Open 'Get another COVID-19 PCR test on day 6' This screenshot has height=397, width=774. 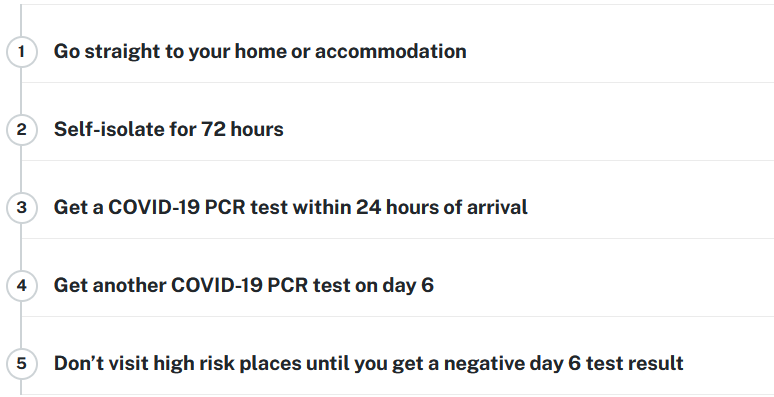click(x=243, y=285)
